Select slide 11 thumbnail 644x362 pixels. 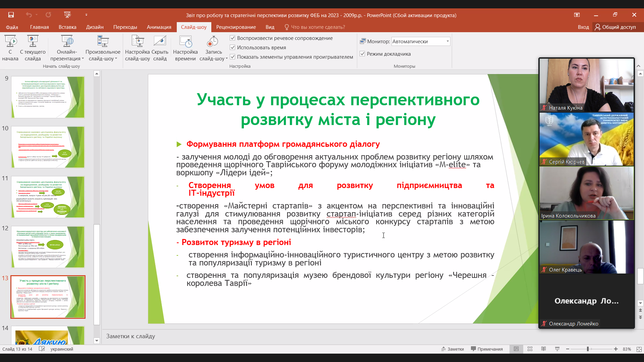pyautogui.click(x=48, y=197)
